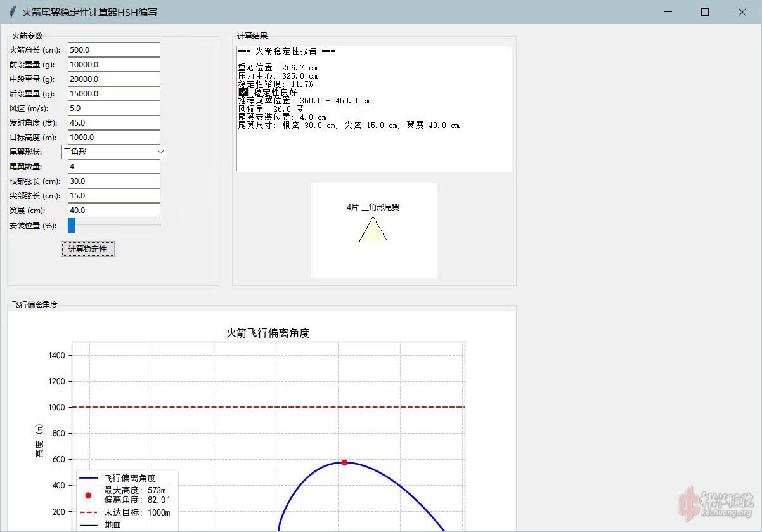Viewport: 762px width, 532px height.
Task: Click the 计算稳定性 button
Action: [87, 249]
